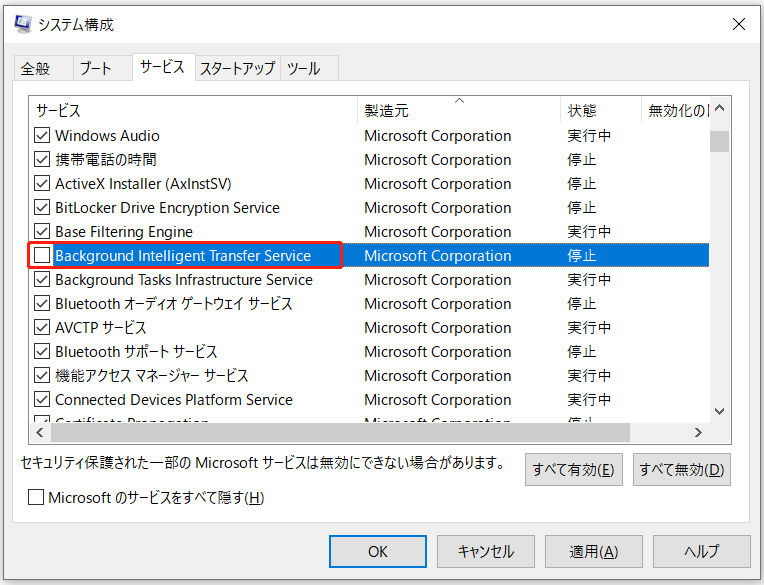Click 停止 status in Bluetooth サポート サービス row
The width and height of the screenshot is (764, 585).
pos(582,351)
